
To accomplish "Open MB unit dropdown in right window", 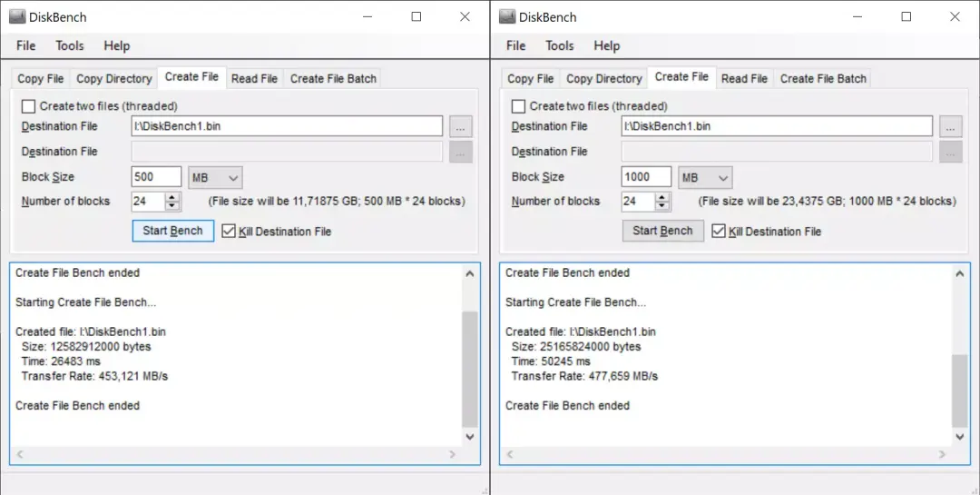I will pos(706,178).
